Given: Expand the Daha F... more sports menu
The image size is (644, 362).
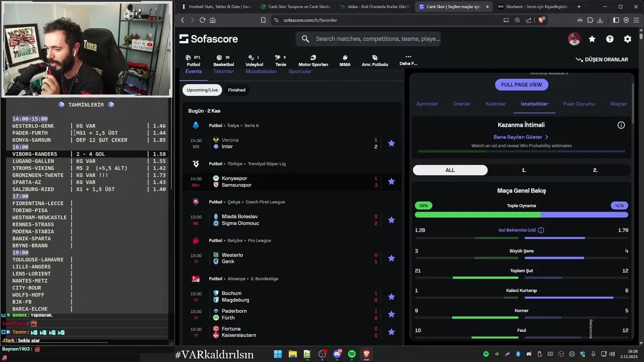Looking at the screenshot, I should click(x=408, y=60).
